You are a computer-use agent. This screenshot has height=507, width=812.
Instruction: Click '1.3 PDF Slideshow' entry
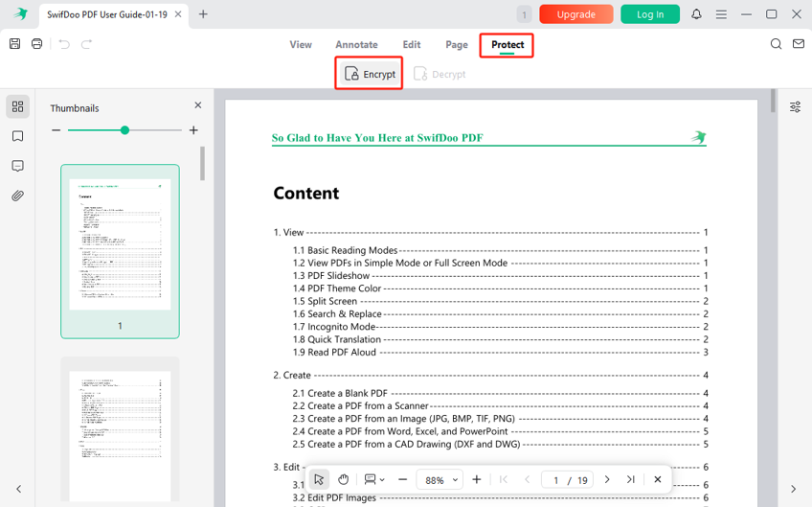331,276
